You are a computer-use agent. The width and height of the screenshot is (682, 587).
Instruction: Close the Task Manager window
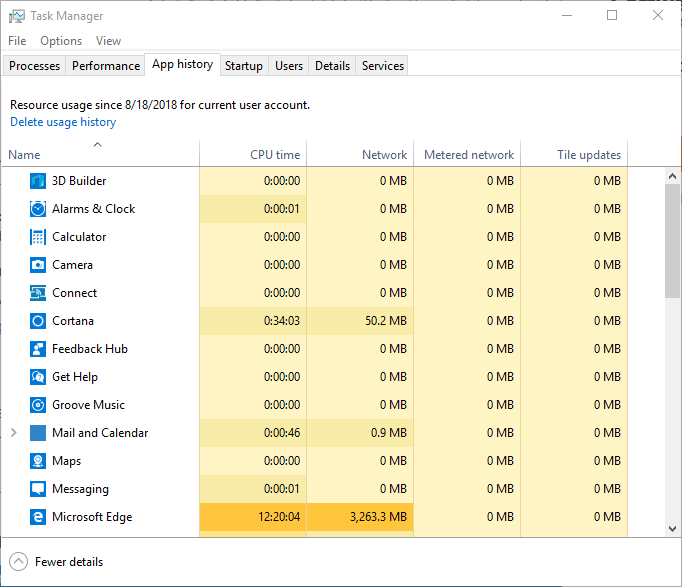(658, 16)
